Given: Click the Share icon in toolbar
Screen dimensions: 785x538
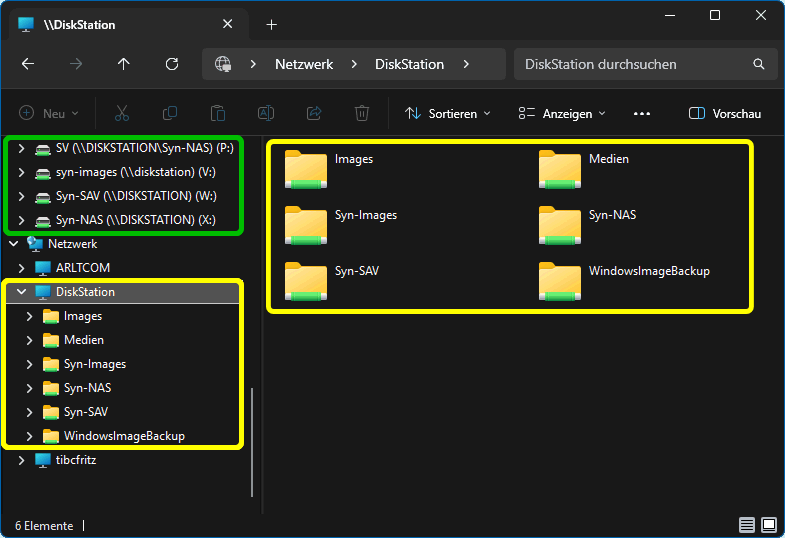Looking at the screenshot, I should click(314, 113).
